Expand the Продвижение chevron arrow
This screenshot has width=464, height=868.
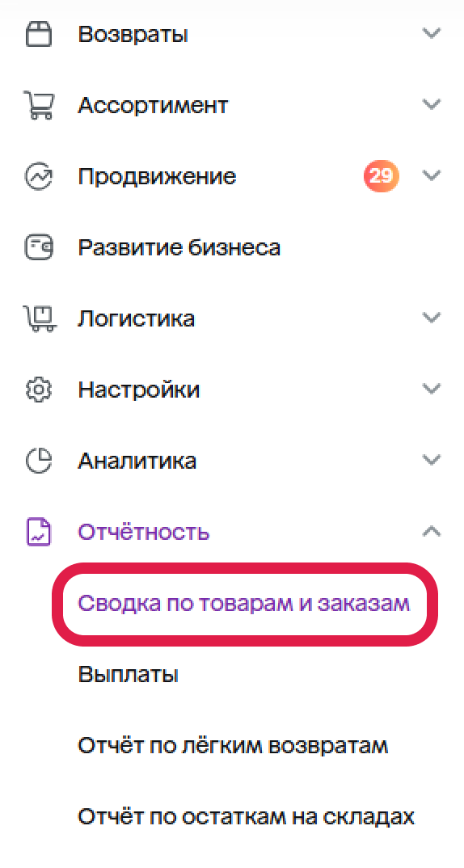click(432, 175)
